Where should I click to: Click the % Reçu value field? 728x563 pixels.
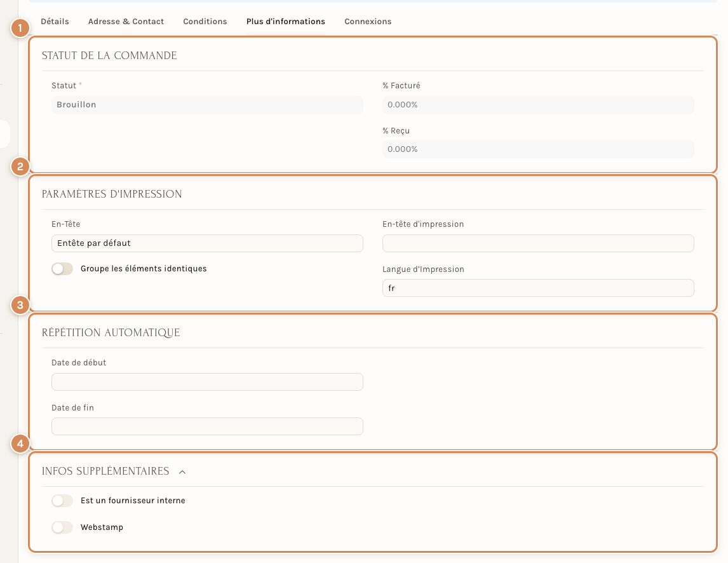pyautogui.click(x=538, y=149)
